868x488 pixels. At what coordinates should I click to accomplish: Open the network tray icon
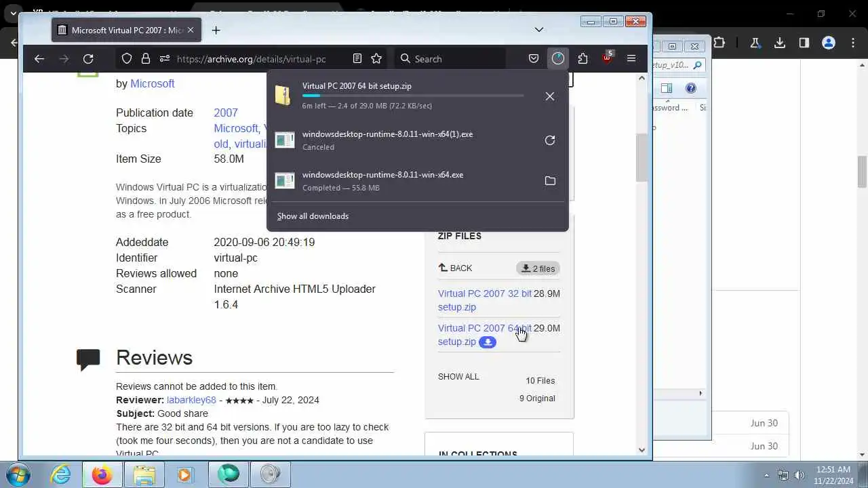[x=783, y=475]
